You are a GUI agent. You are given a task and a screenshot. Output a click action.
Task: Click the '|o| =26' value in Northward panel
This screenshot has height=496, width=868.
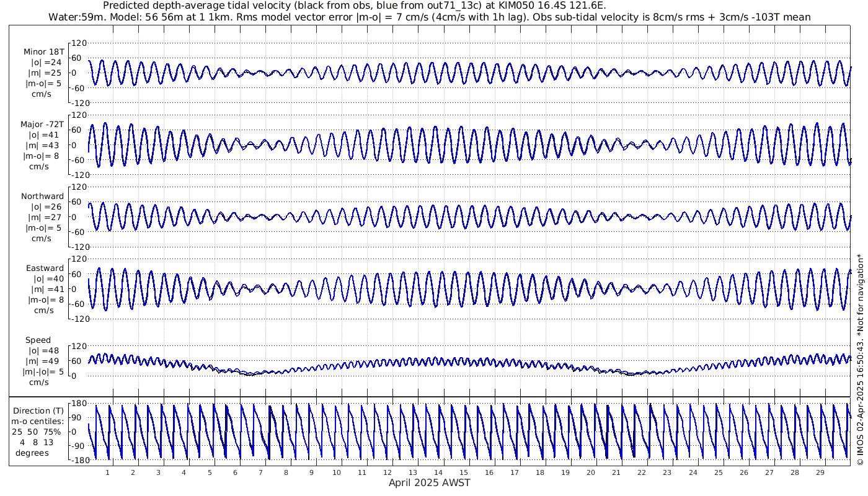click(46, 207)
